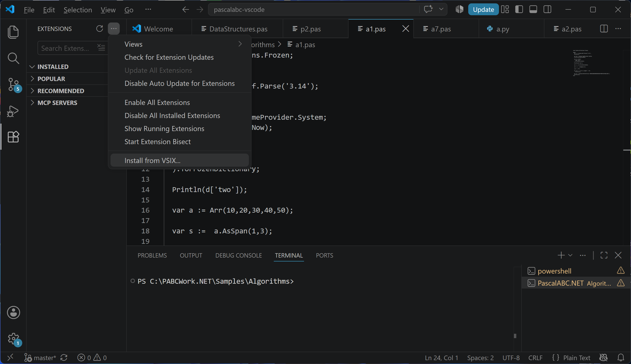Customize layout icon in title bar
This screenshot has height=364, width=631.
pos(505,9)
